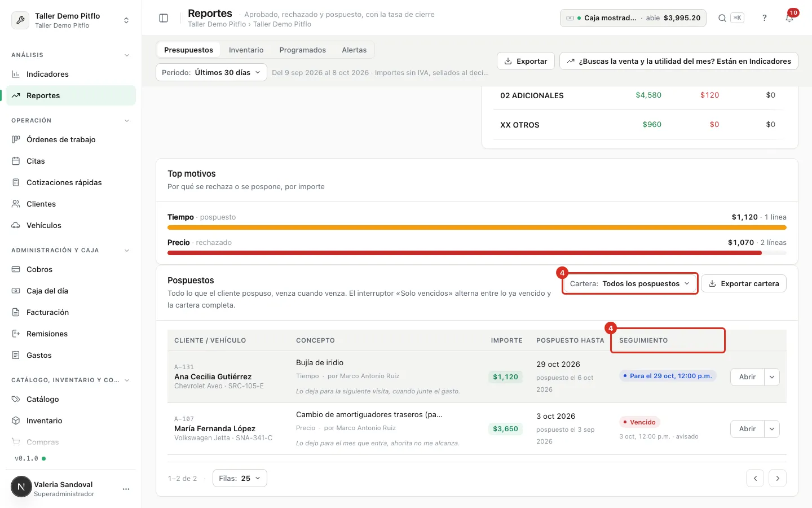Toggle the sidebar panel icon

pos(164,18)
